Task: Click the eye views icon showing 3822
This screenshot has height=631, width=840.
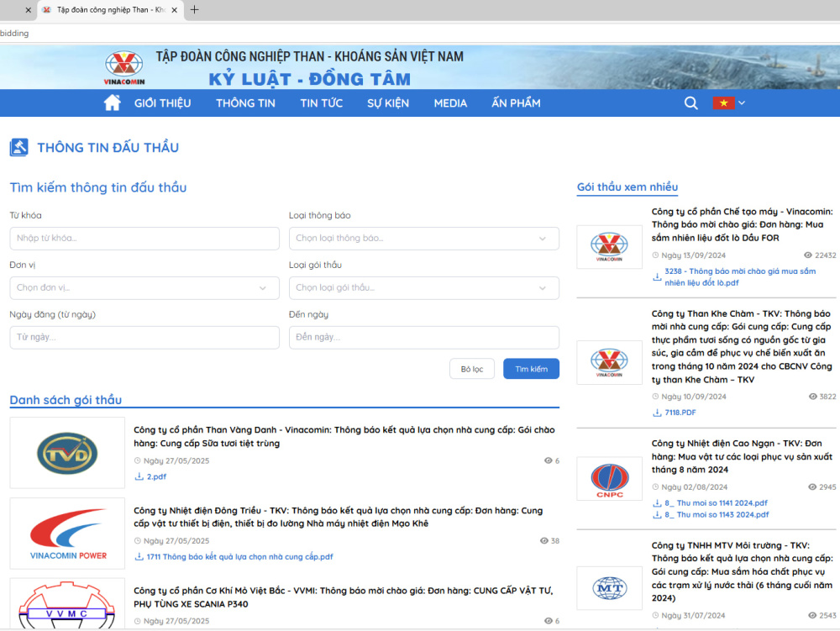Action: point(812,397)
